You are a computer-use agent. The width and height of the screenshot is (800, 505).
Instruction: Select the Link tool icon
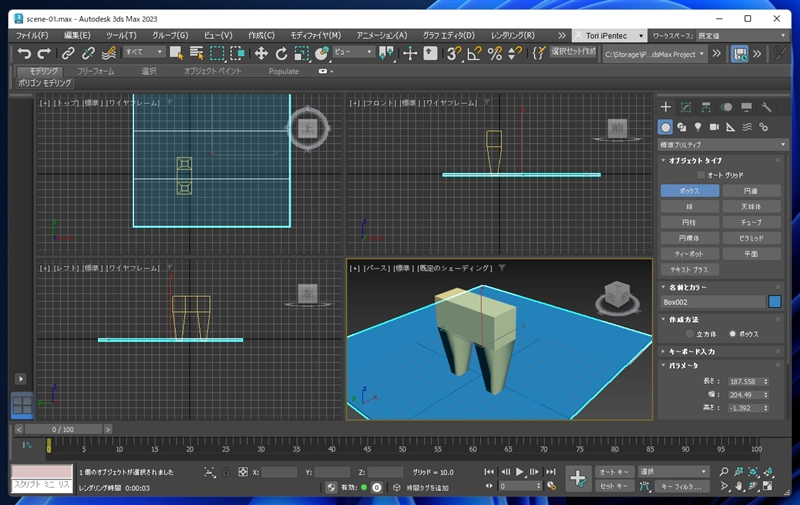coord(68,53)
